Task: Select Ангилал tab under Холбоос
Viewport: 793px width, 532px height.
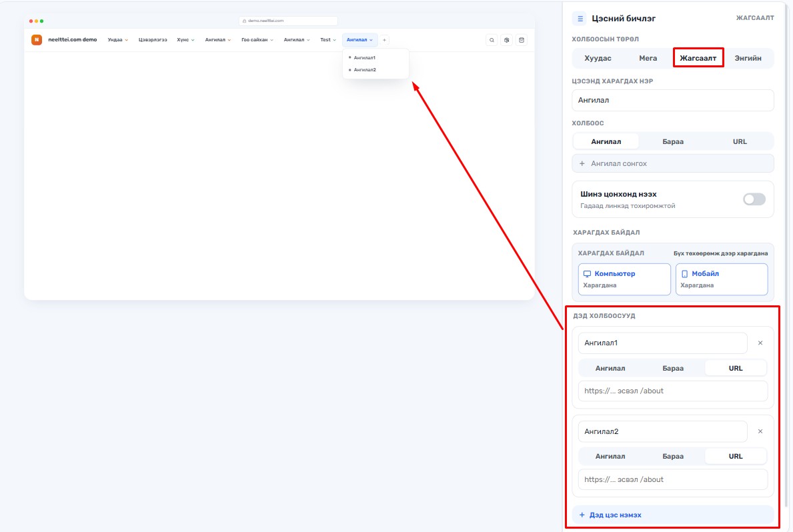Action: click(606, 141)
